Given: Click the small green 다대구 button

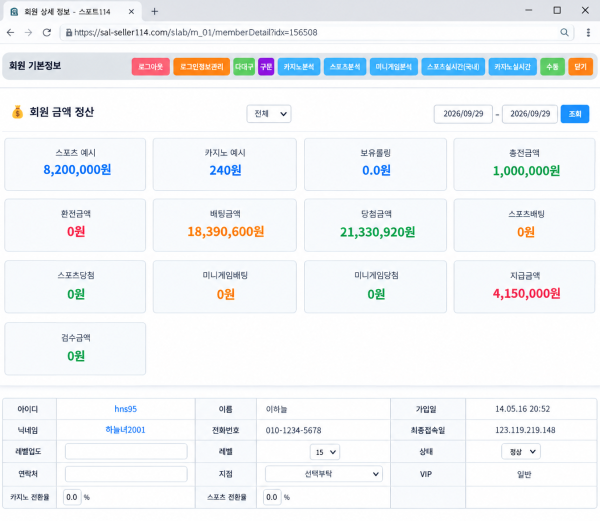Looking at the screenshot, I should 244,67.
